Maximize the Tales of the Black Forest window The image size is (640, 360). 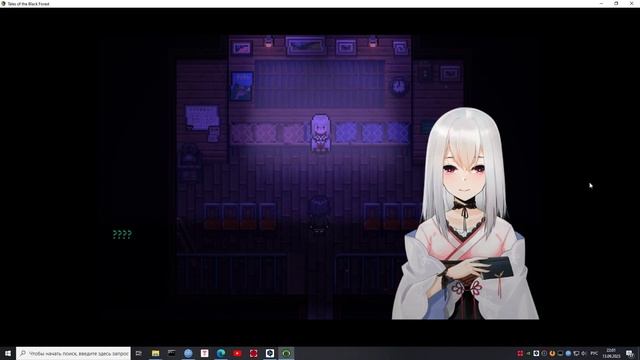coord(616,4)
